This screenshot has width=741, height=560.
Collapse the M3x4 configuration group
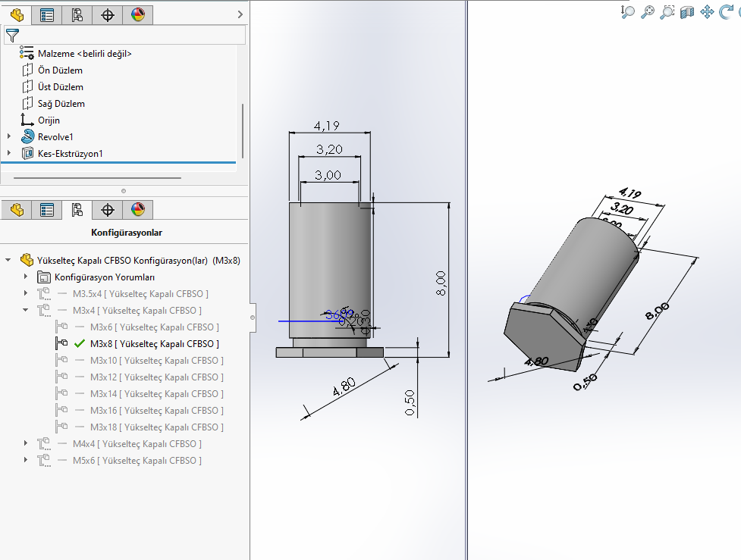[26, 311]
